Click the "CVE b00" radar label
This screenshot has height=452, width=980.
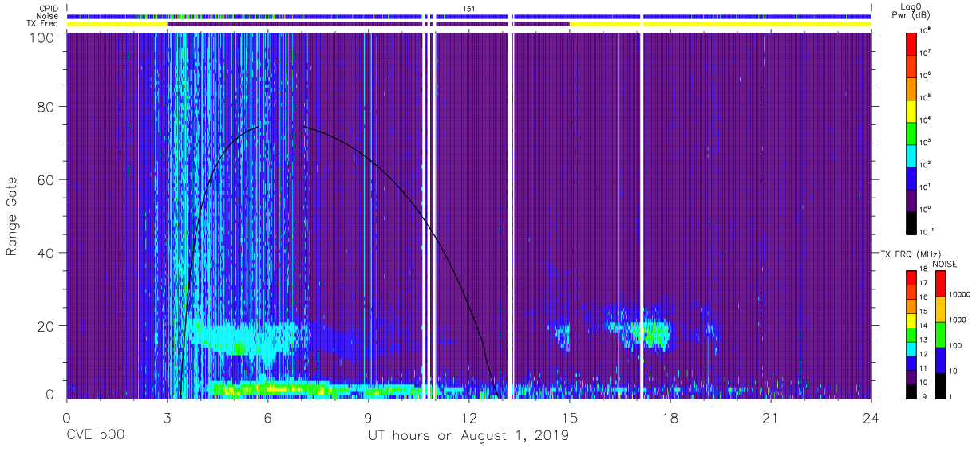point(95,436)
